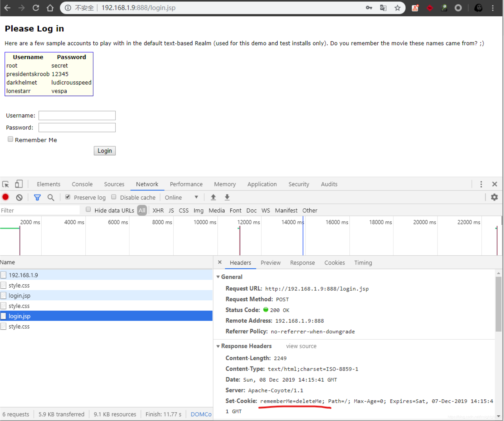The width and height of the screenshot is (504, 421).
Task: Clear the network log
Action: coord(19,197)
